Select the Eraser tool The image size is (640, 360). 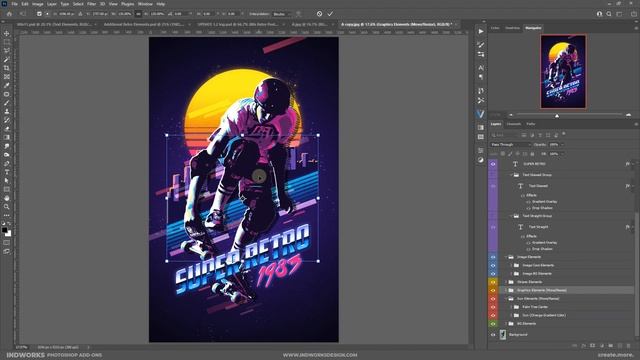pos(7,129)
